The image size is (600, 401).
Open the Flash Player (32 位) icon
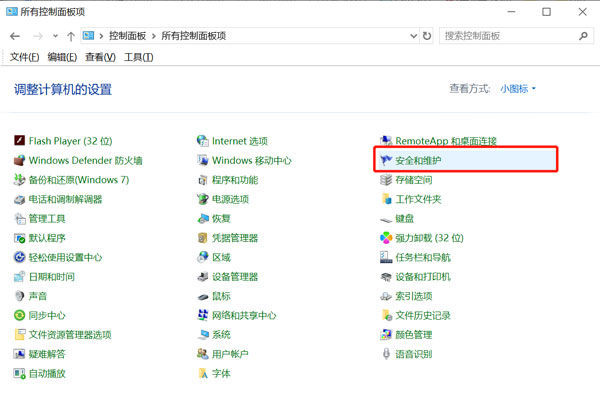coord(20,141)
